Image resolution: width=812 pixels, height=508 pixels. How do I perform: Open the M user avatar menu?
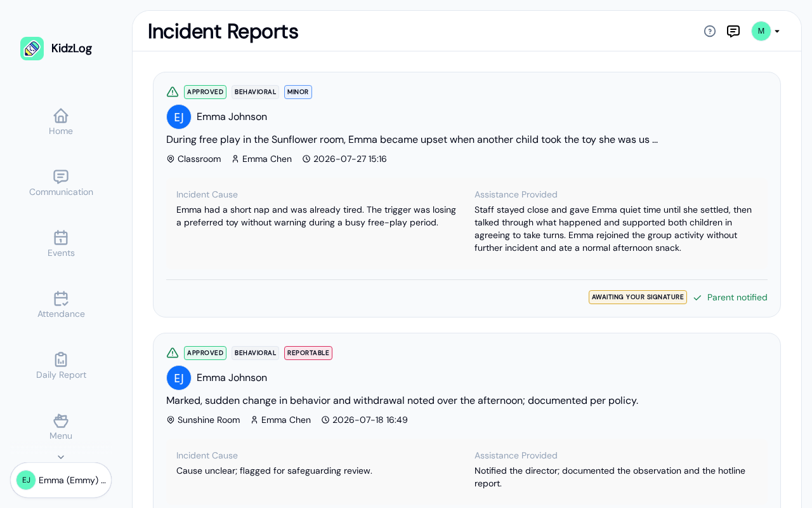point(761,31)
